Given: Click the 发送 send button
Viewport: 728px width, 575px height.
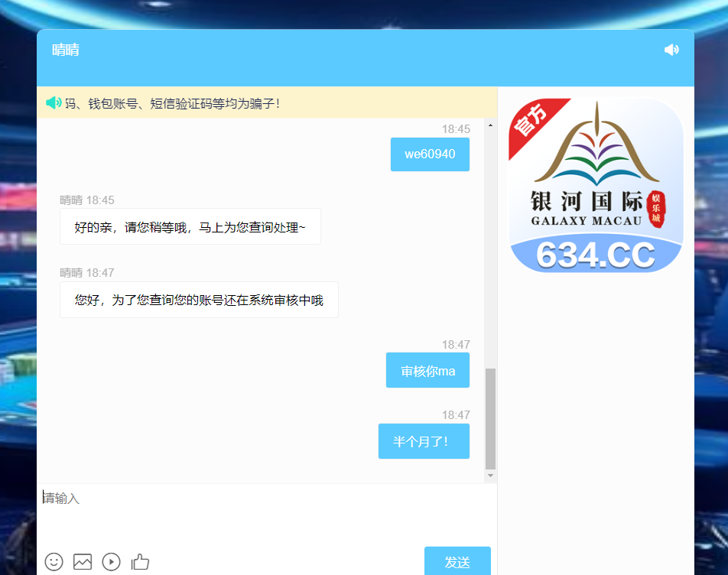Looking at the screenshot, I should tap(457, 560).
